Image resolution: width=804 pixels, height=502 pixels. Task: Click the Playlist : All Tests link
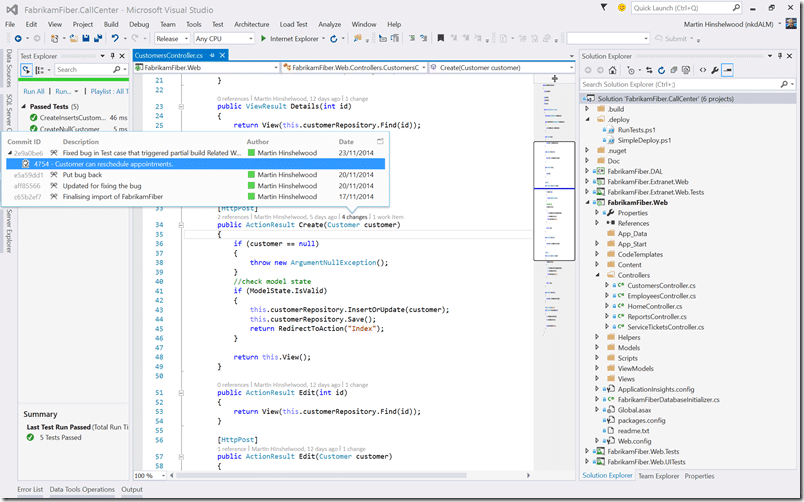(x=109, y=91)
